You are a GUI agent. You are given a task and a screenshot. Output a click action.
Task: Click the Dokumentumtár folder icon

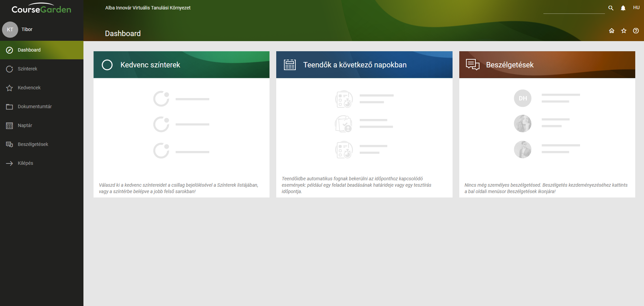tap(9, 107)
